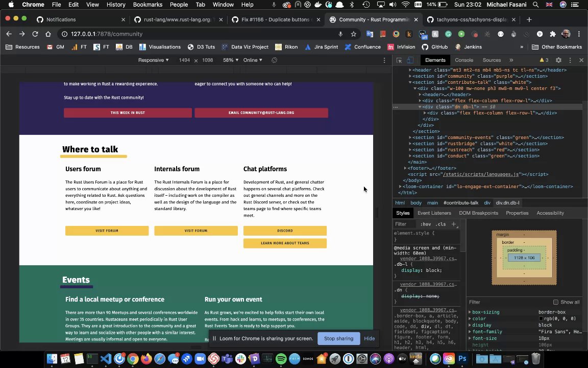Collapse the selected div class="dn db-l" node
This screenshot has height=368, width=588.
[x=420, y=107]
